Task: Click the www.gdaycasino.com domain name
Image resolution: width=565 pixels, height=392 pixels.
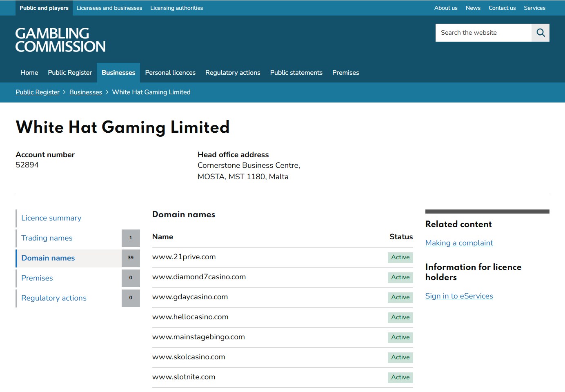Action: click(x=190, y=297)
